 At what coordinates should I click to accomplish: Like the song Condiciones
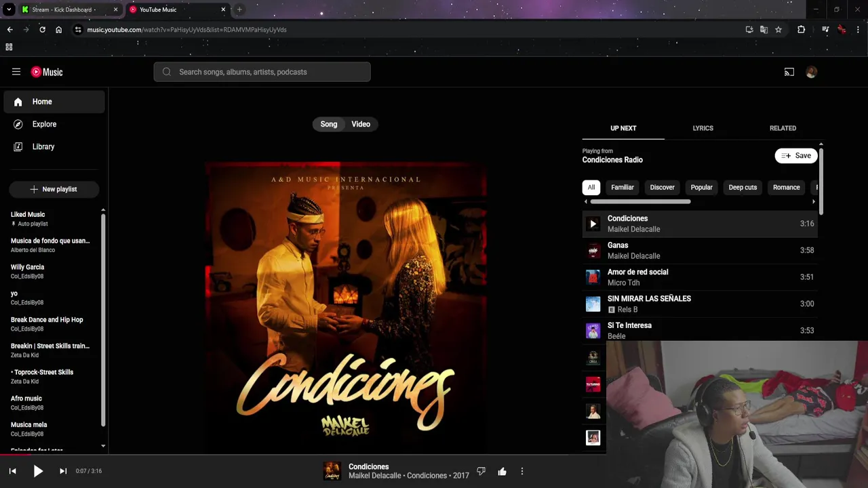[502, 471]
